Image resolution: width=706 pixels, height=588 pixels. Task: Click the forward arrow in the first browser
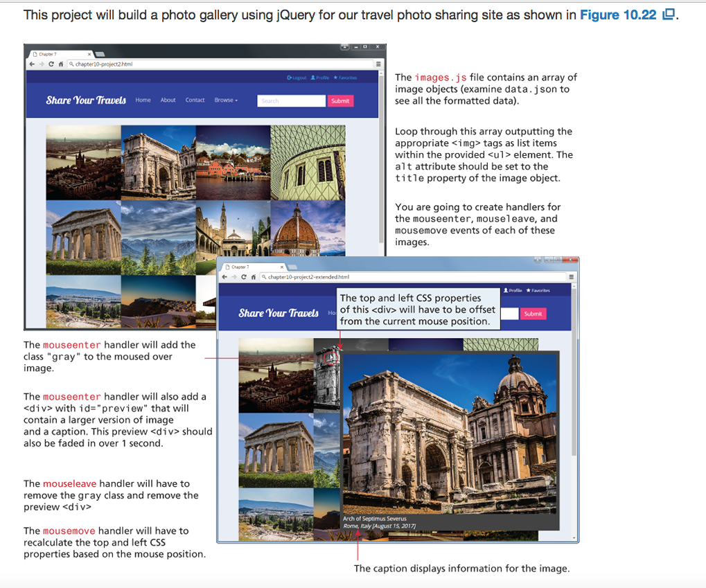coord(41,62)
